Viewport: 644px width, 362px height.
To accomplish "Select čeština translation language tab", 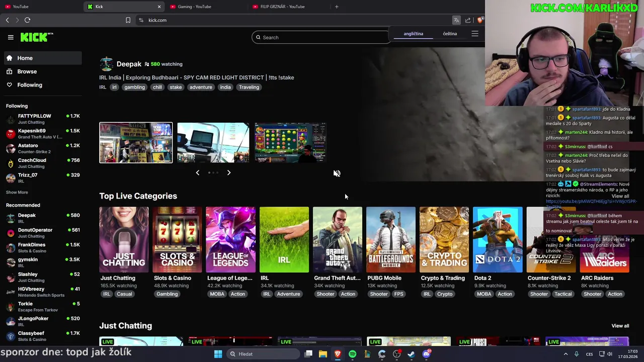I will coord(450,34).
